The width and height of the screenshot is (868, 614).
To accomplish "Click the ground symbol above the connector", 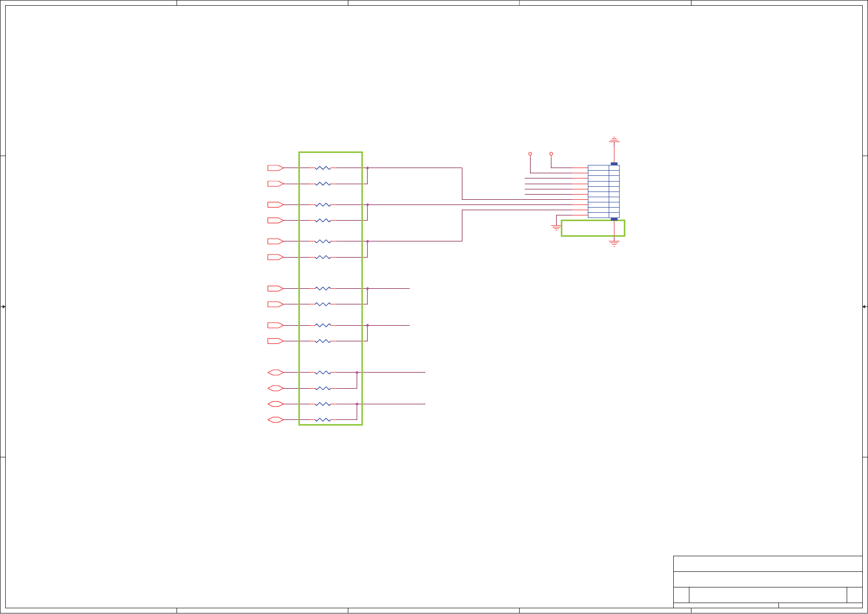I will tap(614, 140).
